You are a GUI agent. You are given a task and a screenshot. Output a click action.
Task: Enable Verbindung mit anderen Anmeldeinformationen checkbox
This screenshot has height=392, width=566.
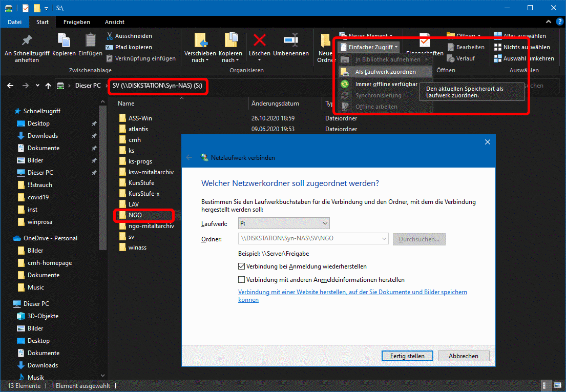click(x=242, y=280)
